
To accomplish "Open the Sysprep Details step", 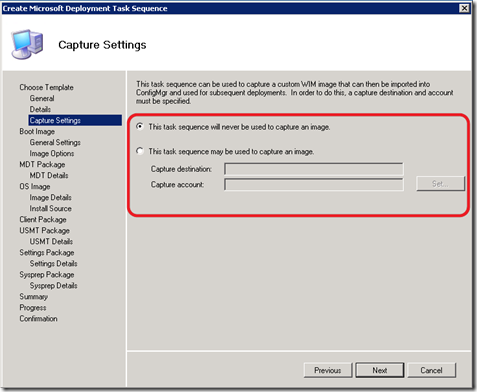I will point(53,285).
